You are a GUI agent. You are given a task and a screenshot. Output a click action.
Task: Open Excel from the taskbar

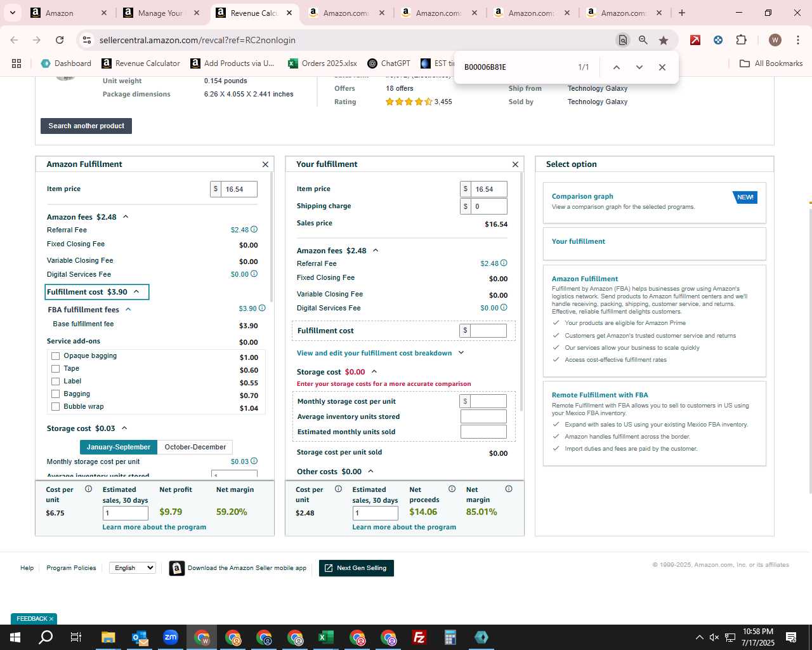click(326, 637)
